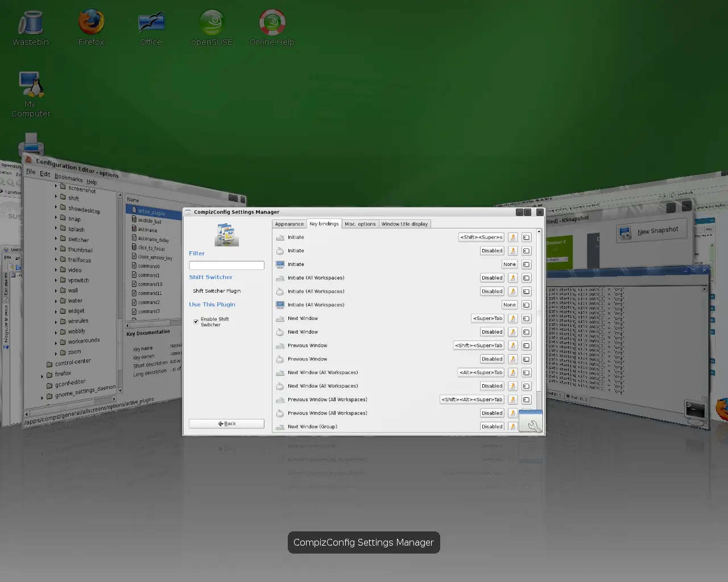Click the square icon beside <Alt><Super>Tab binding

pyautogui.click(x=526, y=372)
